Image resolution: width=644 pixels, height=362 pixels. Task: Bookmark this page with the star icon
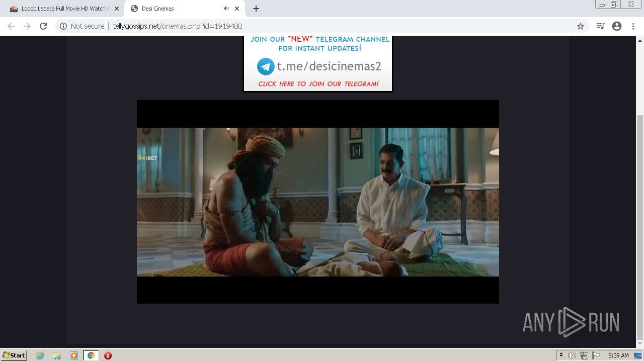pos(581,26)
